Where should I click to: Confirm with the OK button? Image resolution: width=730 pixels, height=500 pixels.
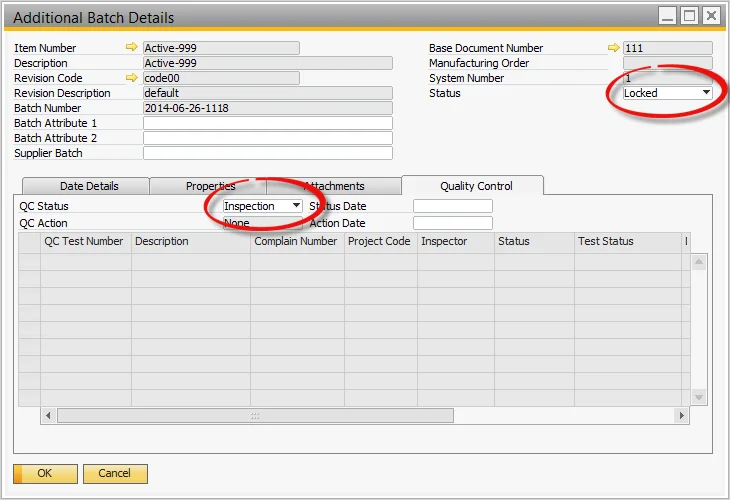pos(45,473)
